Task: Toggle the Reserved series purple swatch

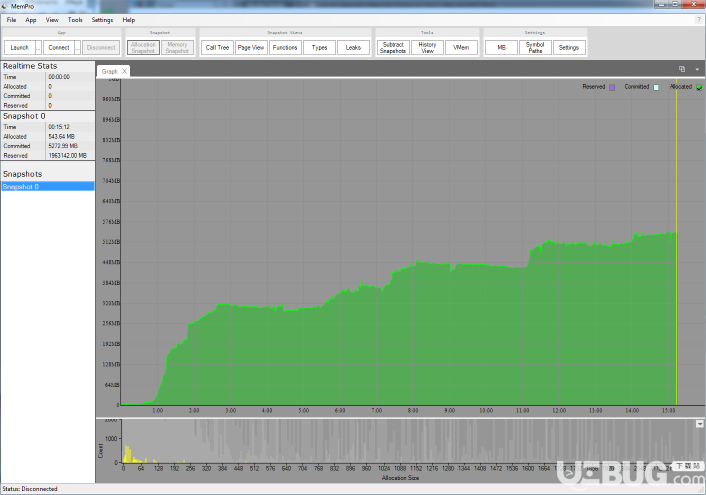Action: [x=612, y=87]
